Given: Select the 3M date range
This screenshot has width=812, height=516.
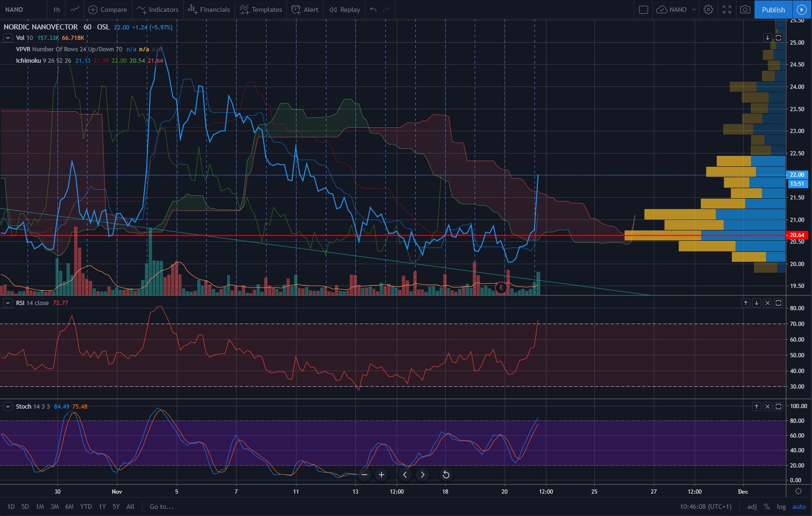Looking at the screenshot, I should pyautogui.click(x=55, y=506).
